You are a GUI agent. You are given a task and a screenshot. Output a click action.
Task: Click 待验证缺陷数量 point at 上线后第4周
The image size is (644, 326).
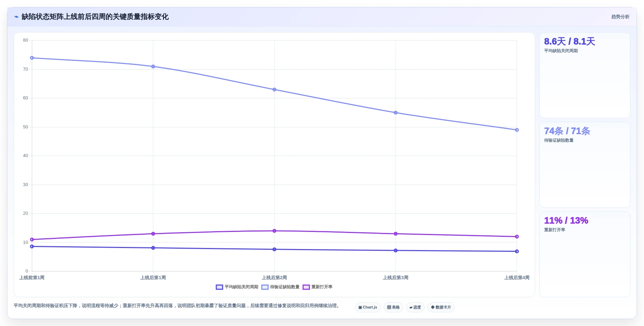point(517,130)
